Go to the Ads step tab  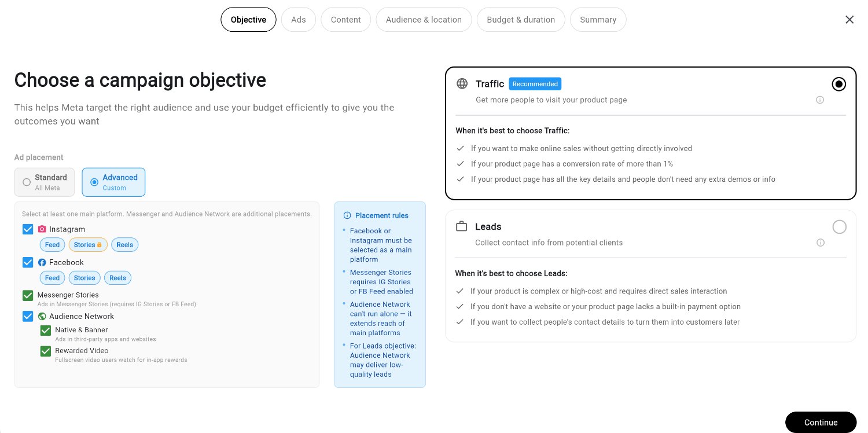(x=299, y=20)
